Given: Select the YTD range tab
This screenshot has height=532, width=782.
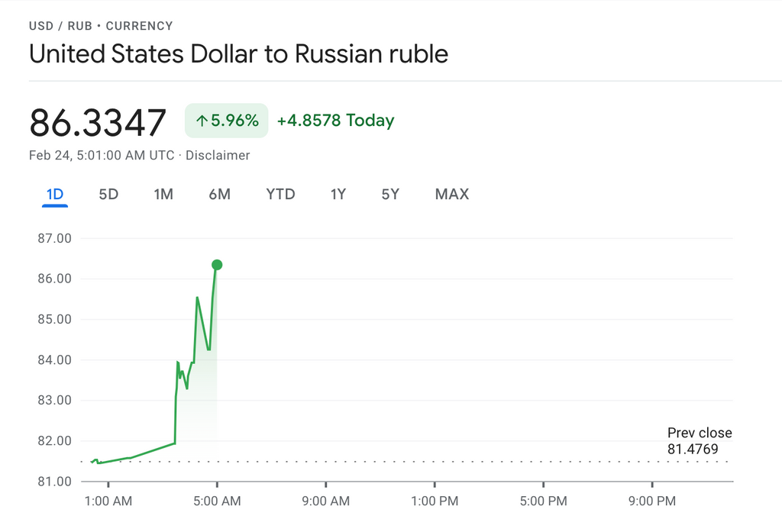Looking at the screenshot, I should click(280, 195).
